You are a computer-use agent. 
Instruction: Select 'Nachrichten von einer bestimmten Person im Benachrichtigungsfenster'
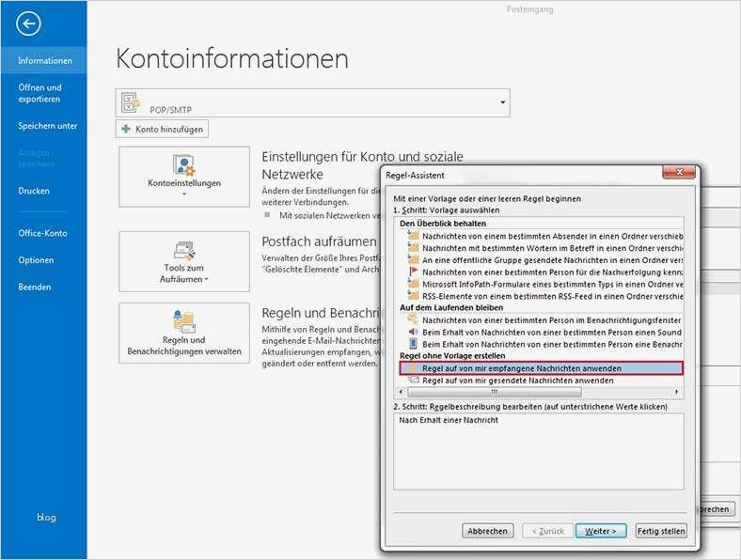coord(552,320)
